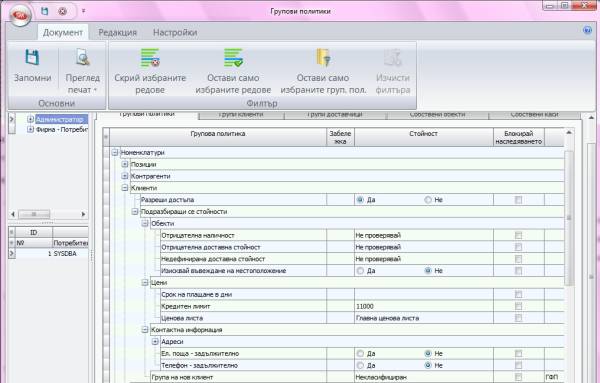This screenshot has height=383, width=600.
Task: Click Скрий избраните редове filter icon
Action: [150, 57]
